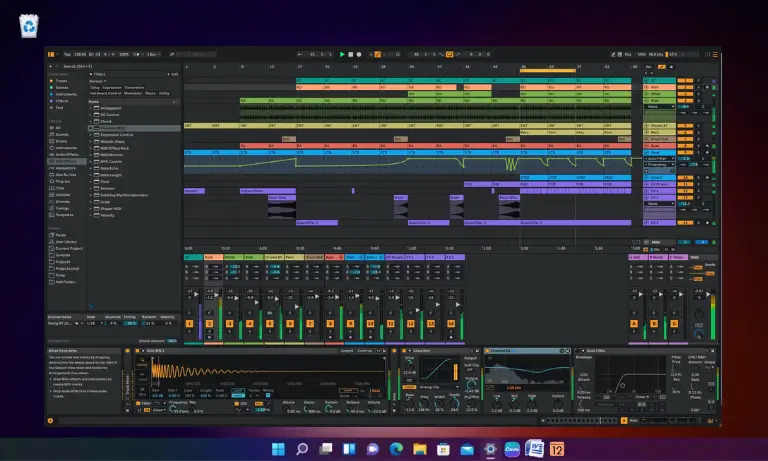Viewport: 768px width, 461px height.
Task: Click Add Folder in the browser Places
Action: pos(65,282)
